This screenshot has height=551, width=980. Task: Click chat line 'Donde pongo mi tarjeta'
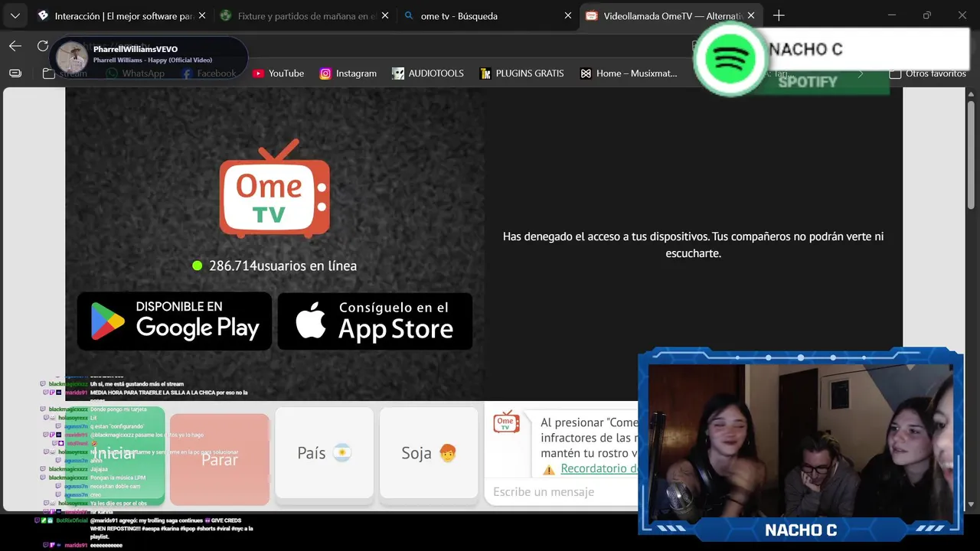[118, 409]
